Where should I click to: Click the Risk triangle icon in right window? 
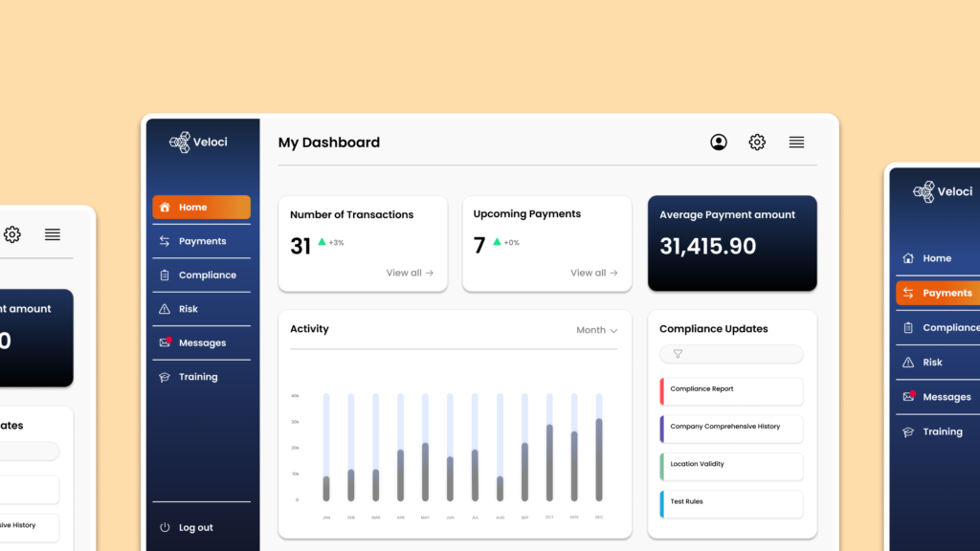click(x=908, y=363)
